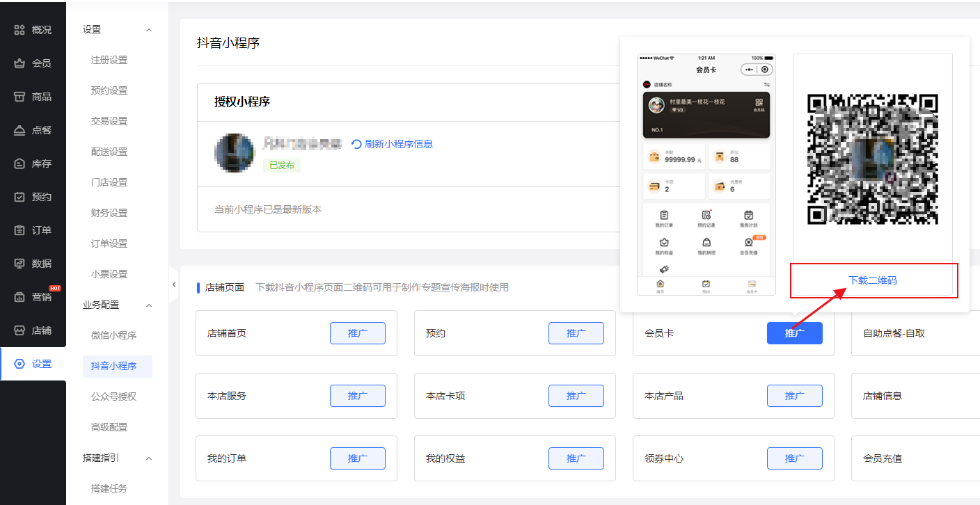Open 门店设置 in settings menu
Viewport: 980px width, 505px height.
109,182
